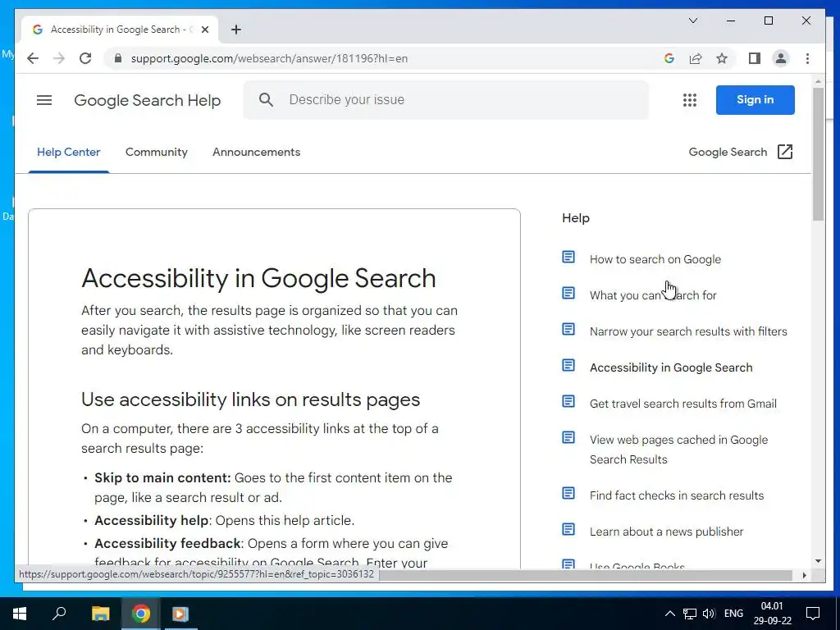Viewport: 840px width, 630px height.
Task: Switch to the Community tab
Action: click(157, 152)
